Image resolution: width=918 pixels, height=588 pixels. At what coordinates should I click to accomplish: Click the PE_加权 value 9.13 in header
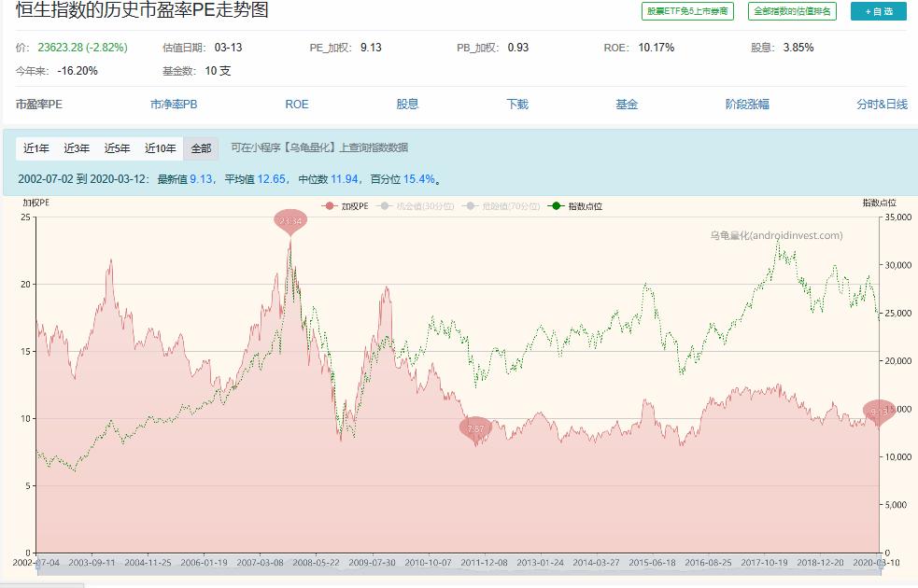point(371,48)
